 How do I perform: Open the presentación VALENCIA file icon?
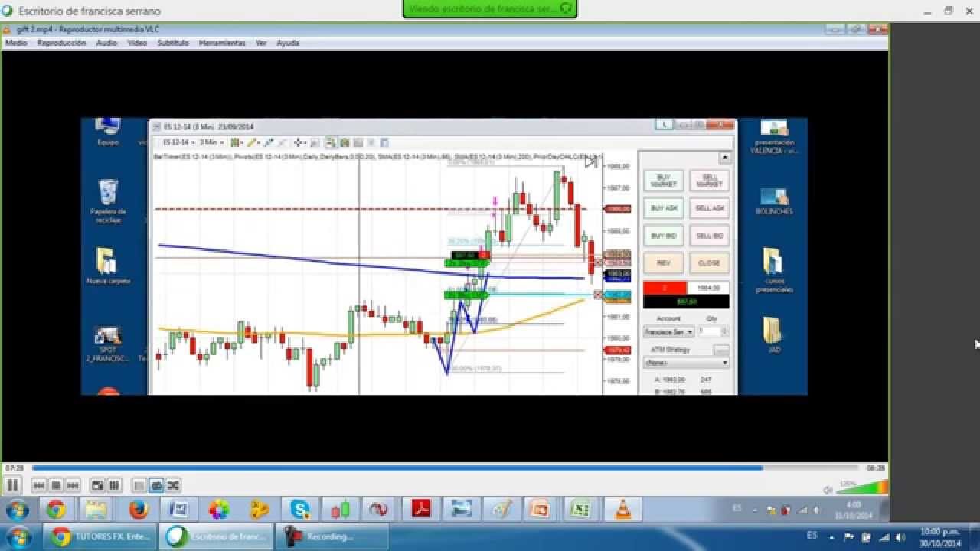coord(774,137)
